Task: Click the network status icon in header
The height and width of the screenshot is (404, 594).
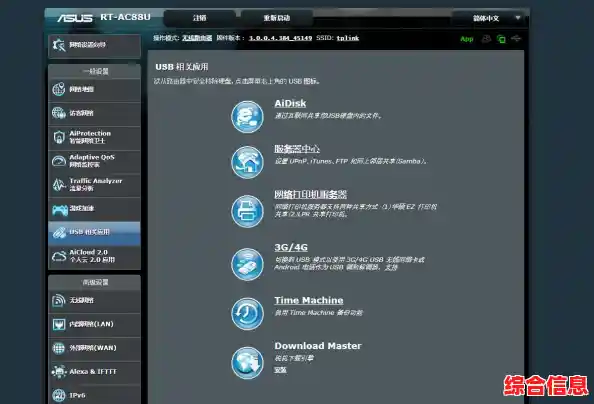Action: click(x=501, y=39)
